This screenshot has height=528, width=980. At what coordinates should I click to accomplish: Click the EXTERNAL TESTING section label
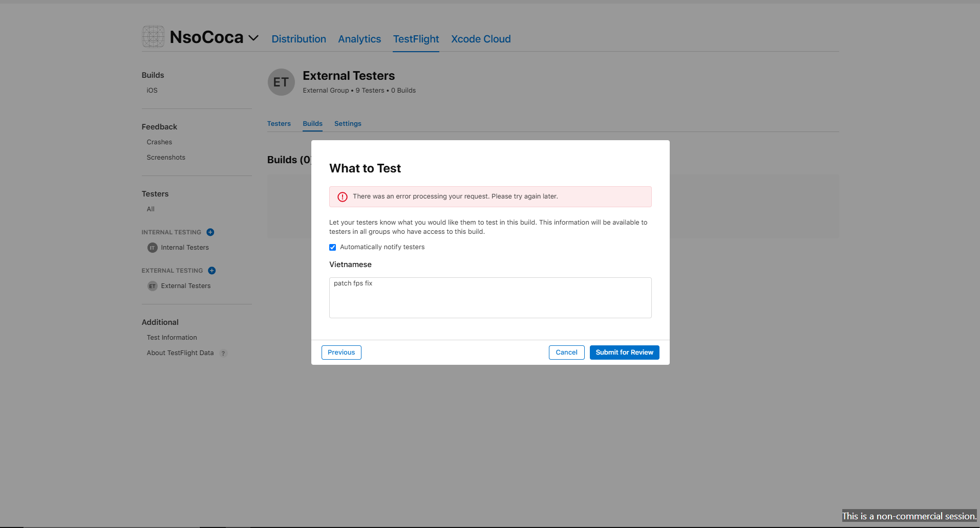coord(172,271)
